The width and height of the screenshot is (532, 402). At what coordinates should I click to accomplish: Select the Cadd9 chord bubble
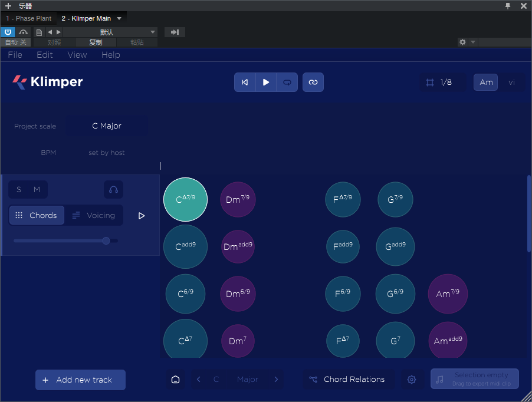[185, 246]
